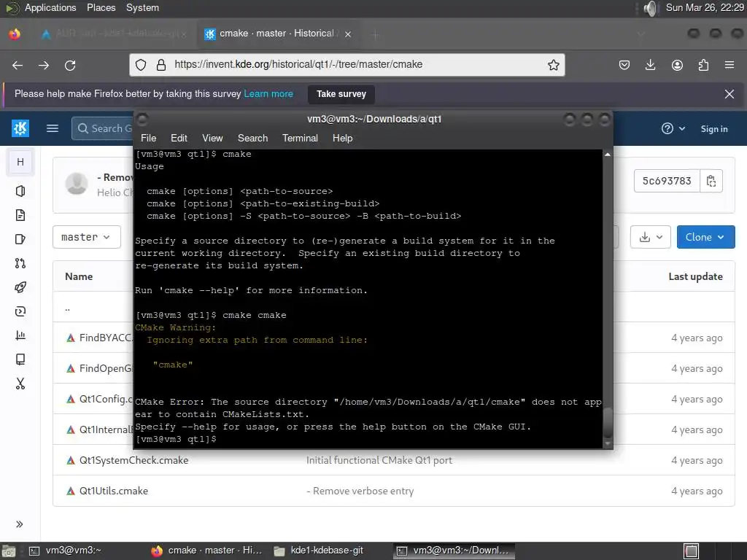Click Sign in link

pos(713,128)
